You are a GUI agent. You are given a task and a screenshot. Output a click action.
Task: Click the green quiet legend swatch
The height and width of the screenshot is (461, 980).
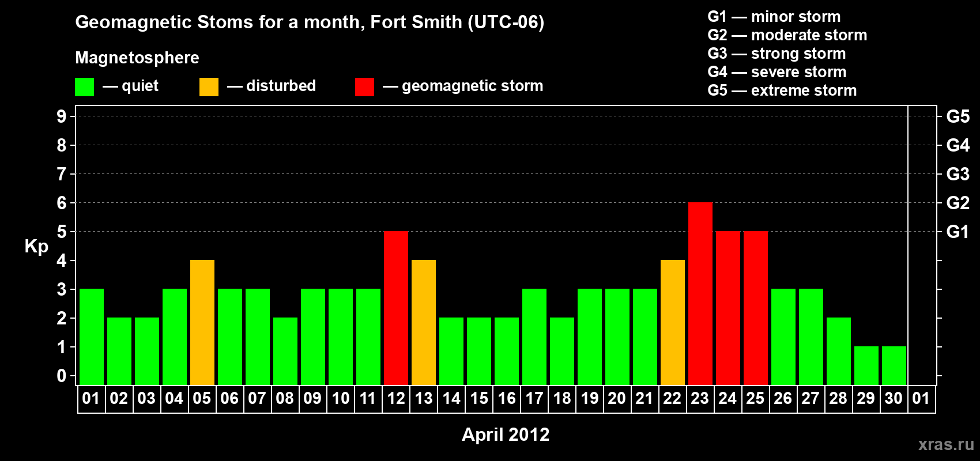(x=84, y=87)
